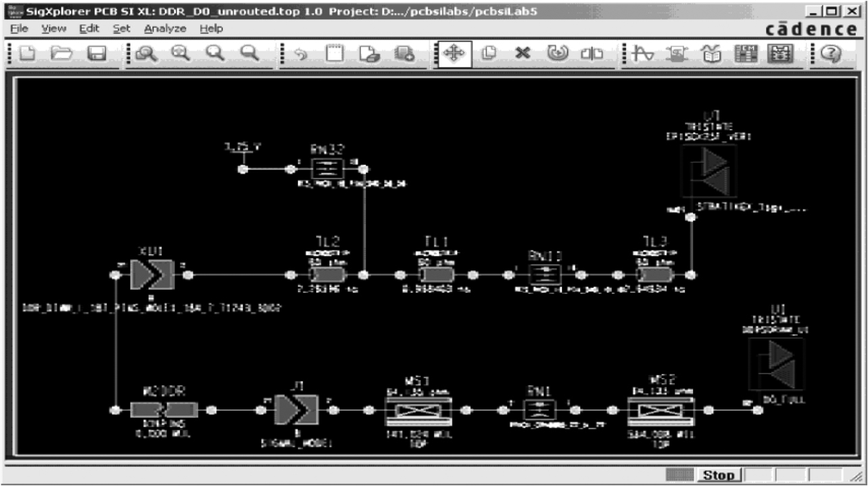This screenshot has height=486, width=868.
Task: Select the Move tool with four arrows
Action: click(452, 53)
